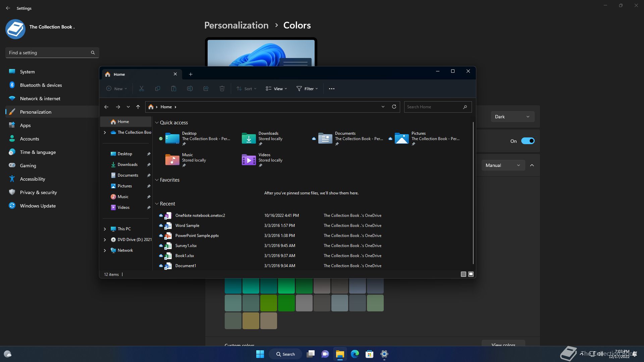The width and height of the screenshot is (644, 362).
Task: Open Task View from taskbar
Action: 311,354
